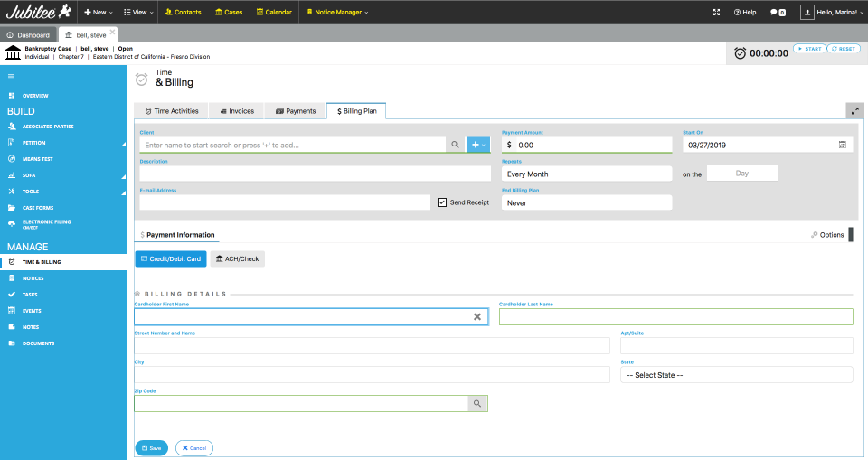
Task: Open the New dropdown menu
Action: click(x=98, y=12)
